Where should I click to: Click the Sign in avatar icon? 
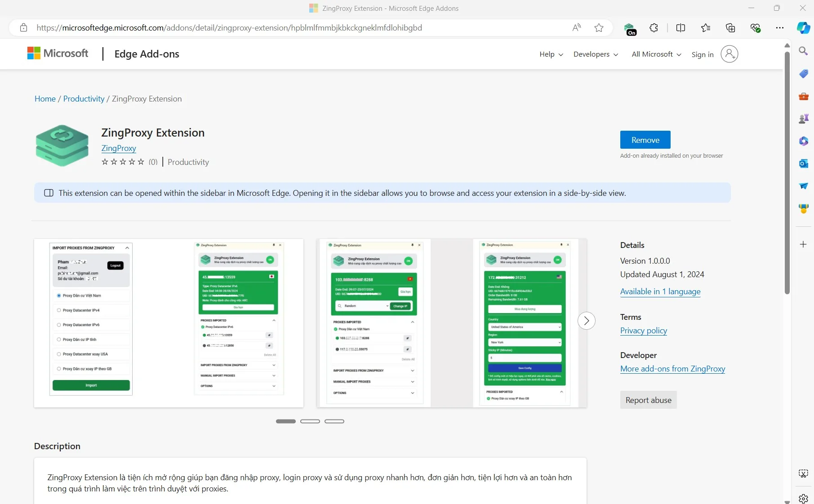pyautogui.click(x=729, y=54)
